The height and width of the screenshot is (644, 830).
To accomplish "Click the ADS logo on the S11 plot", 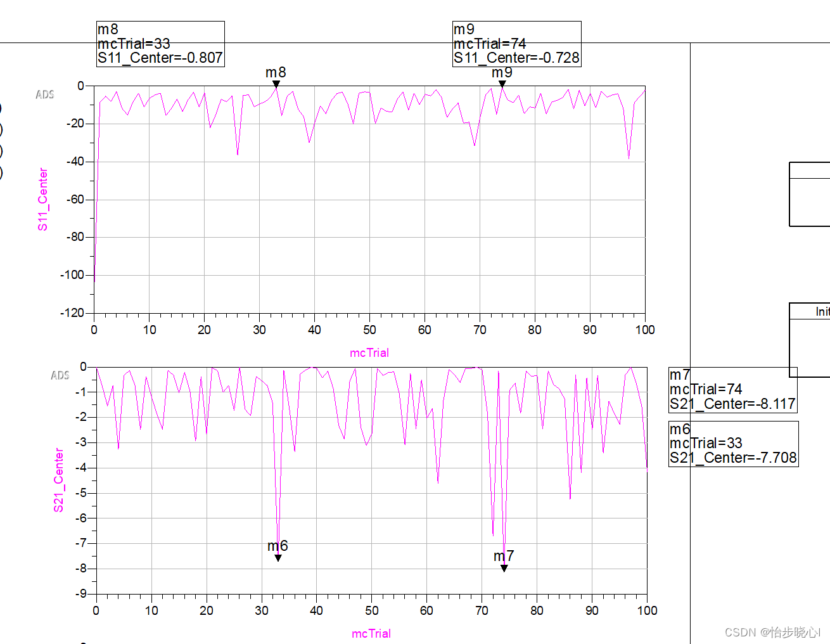I will [45, 94].
